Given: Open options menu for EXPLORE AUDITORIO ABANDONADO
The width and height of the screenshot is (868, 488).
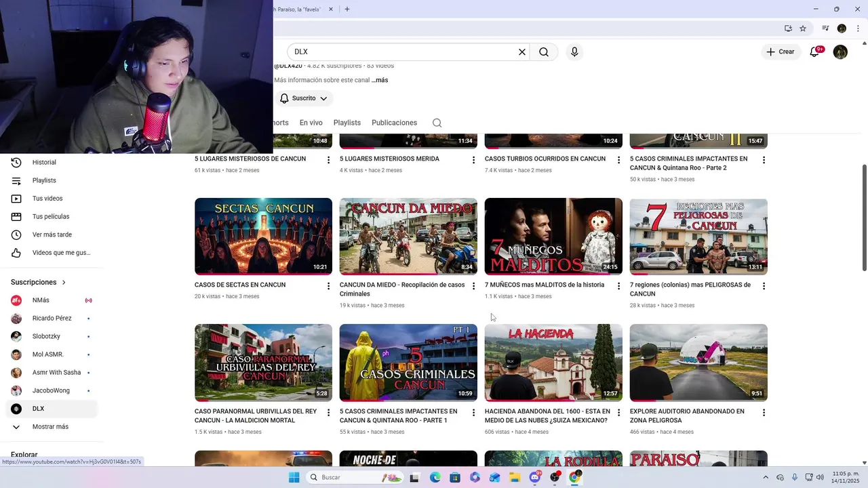Looking at the screenshot, I should click(x=764, y=412).
